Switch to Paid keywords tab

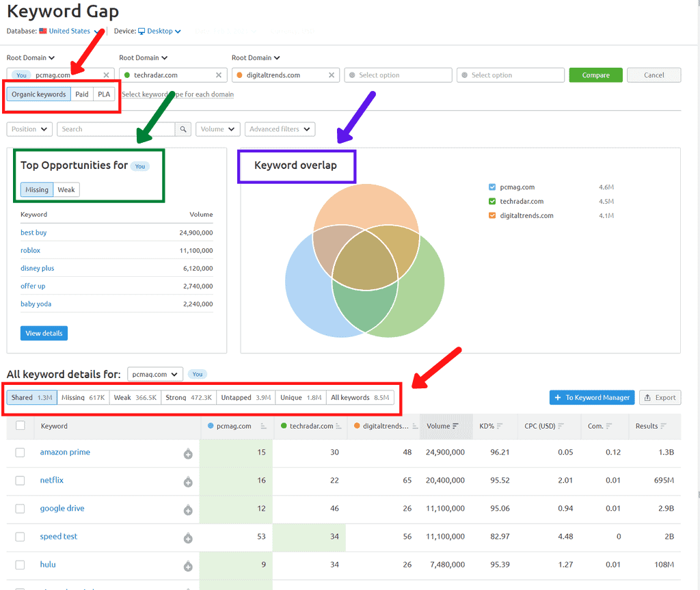coord(82,94)
